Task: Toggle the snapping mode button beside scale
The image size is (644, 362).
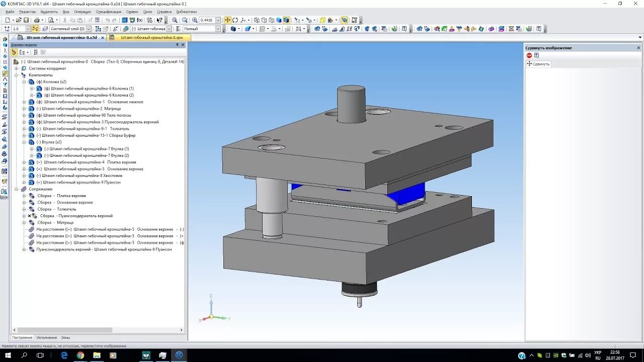Action: tap(35, 29)
